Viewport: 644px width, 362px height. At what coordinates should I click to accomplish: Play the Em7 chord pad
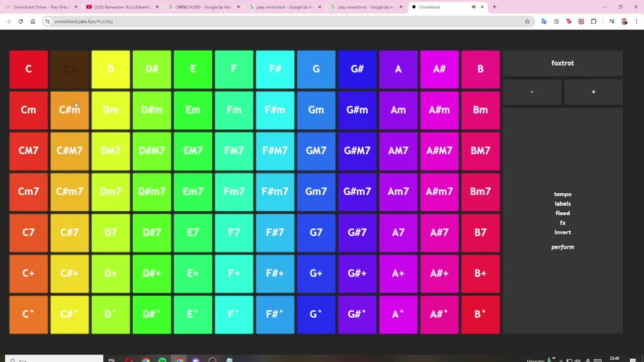pyautogui.click(x=193, y=192)
